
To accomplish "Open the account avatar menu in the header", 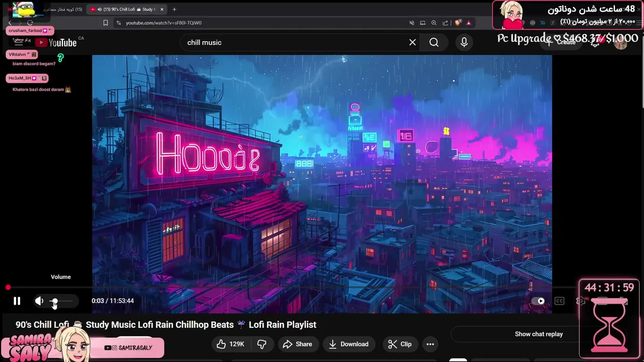I will click(x=621, y=42).
